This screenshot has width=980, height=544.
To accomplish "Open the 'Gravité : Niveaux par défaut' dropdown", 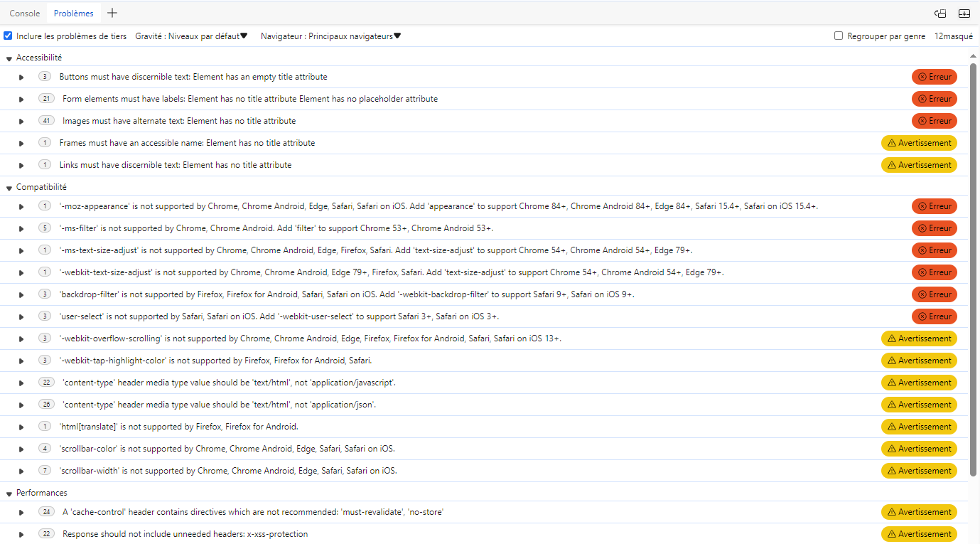I will point(191,36).
